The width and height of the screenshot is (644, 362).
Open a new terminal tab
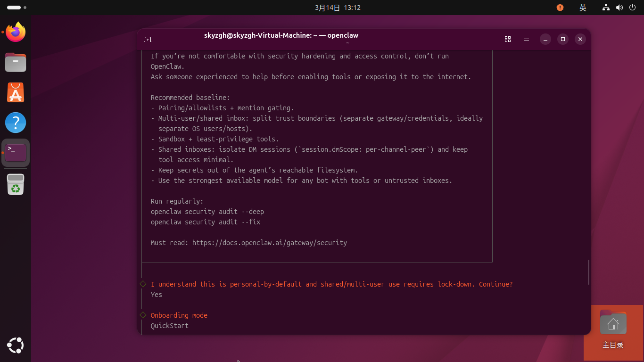(148, 40)
